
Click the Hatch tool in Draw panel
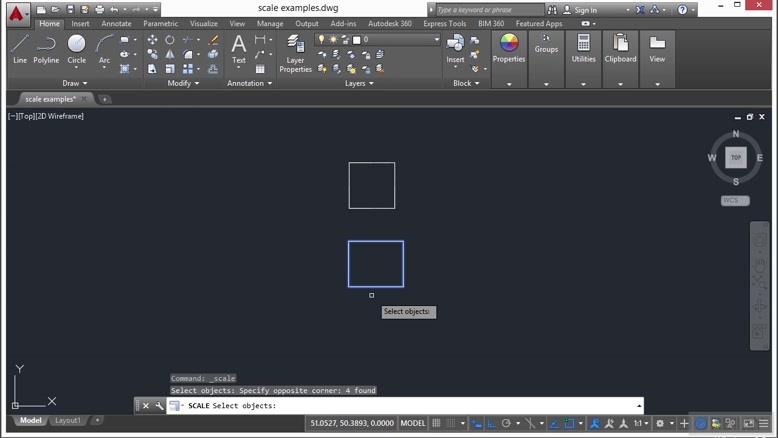click(125, 69)
